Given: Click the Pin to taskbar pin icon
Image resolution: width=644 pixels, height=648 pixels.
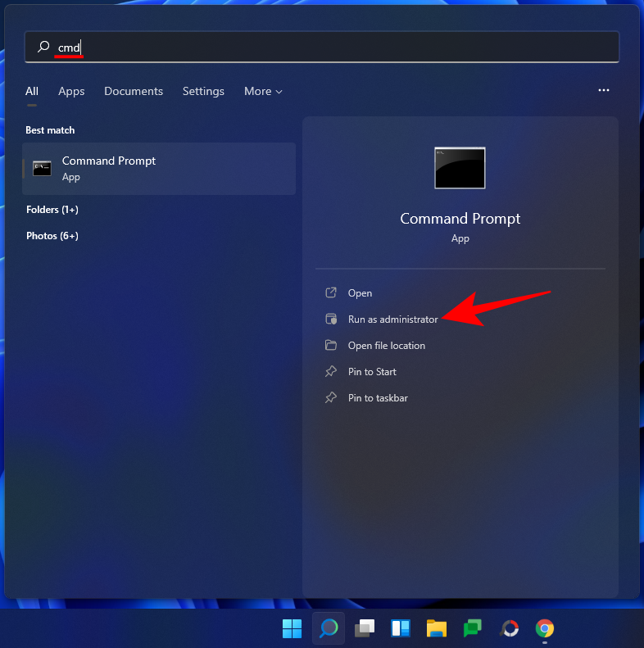Looking at the screenshot, I should pyautogui.click(x=331, y=397).
